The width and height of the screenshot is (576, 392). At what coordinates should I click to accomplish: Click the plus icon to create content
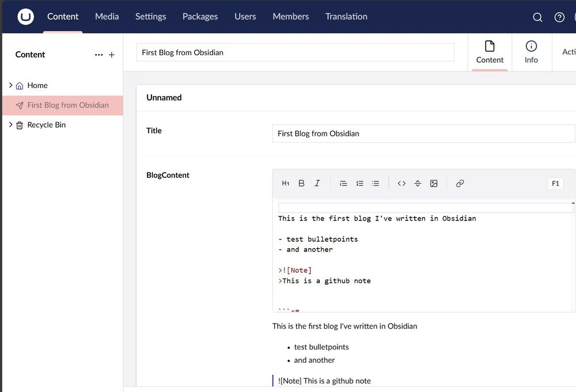112,55
